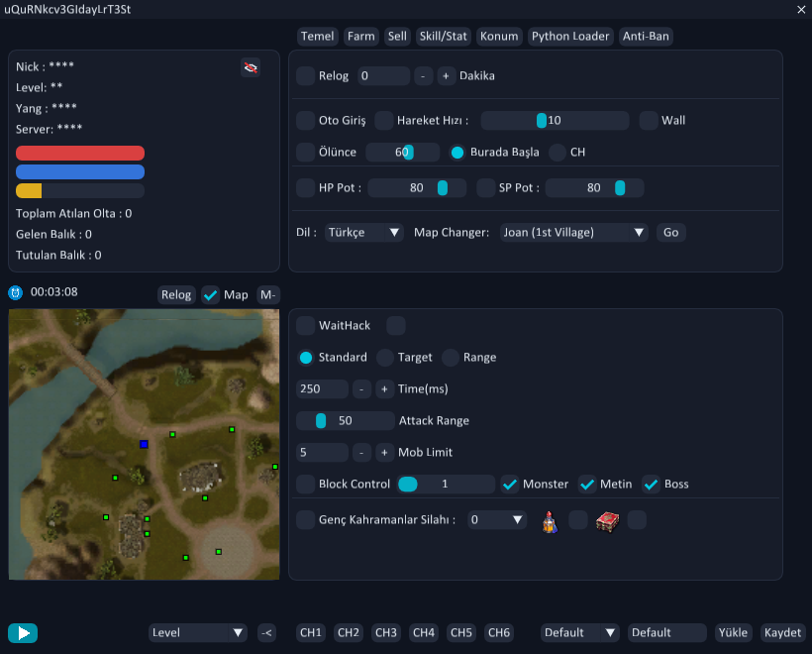Image resolution: width=812 pixels, height=654 pixels.
Task: Switch to channel CH5
Action: point(461,633)
